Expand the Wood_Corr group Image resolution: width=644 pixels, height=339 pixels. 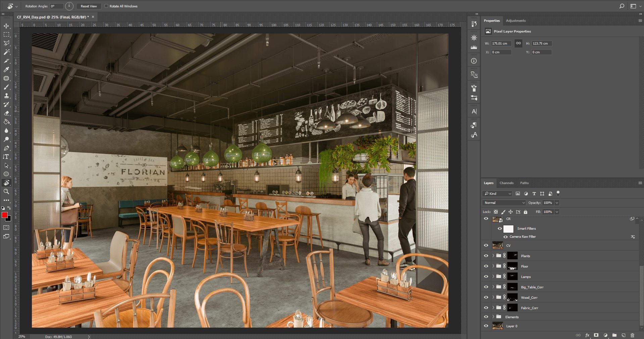tap(493, 297)
